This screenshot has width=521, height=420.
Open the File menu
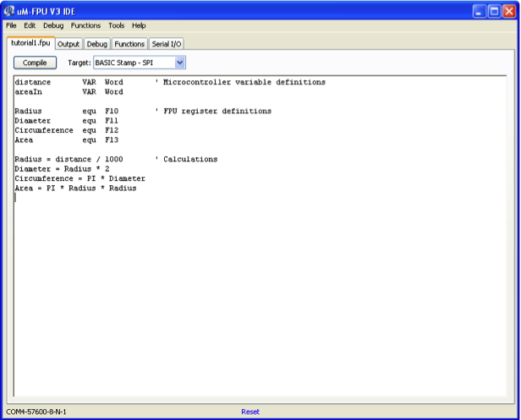[11, 25]
